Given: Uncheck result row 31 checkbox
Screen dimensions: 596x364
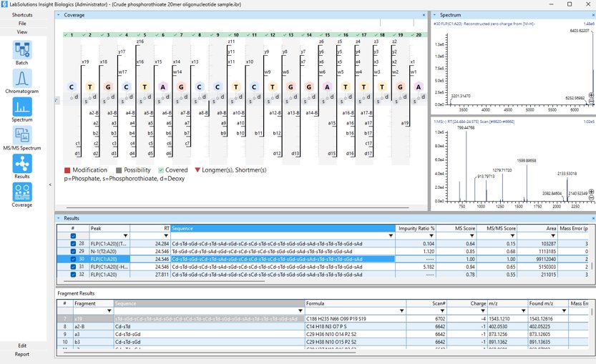Looking at the screenshot, I should (x=74, y=267).
